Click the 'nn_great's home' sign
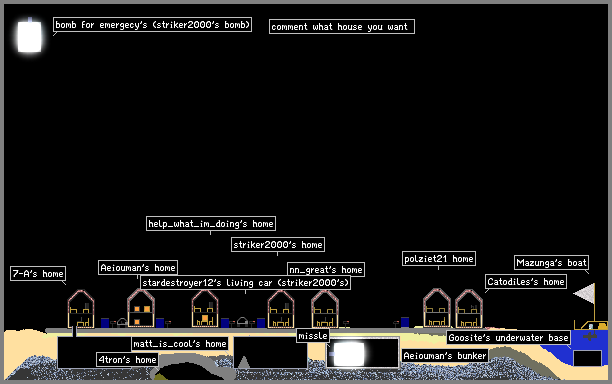612x384 pixels. [326, 269]
